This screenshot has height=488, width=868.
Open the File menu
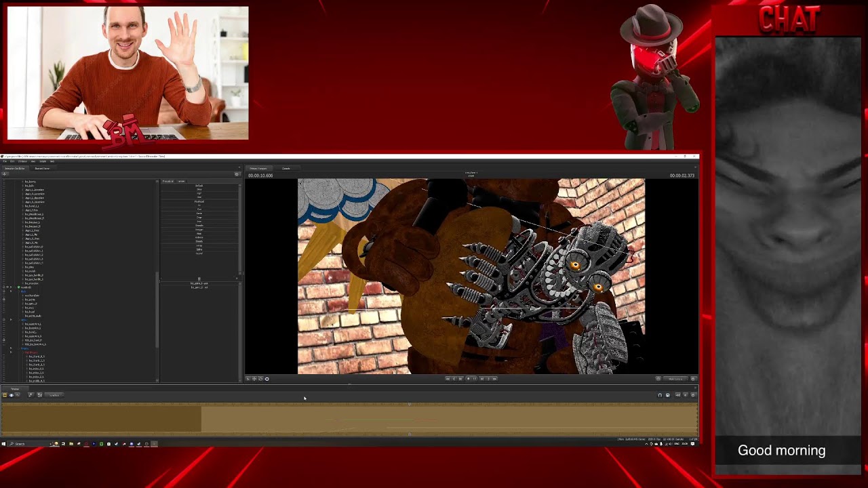[3, 161]
